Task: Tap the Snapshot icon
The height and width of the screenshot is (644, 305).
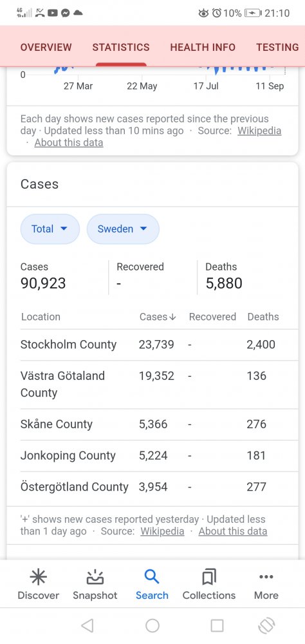Action: coord(95,578)
